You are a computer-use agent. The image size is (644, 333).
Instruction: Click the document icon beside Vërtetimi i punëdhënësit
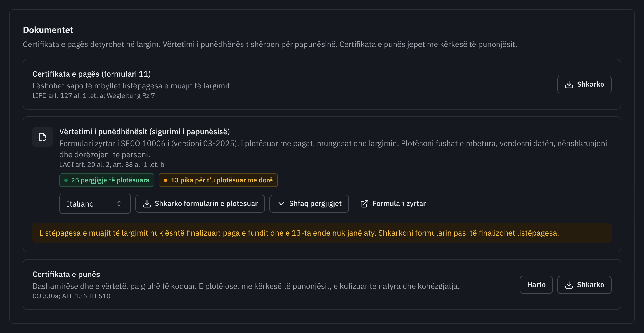pos(42,137)
